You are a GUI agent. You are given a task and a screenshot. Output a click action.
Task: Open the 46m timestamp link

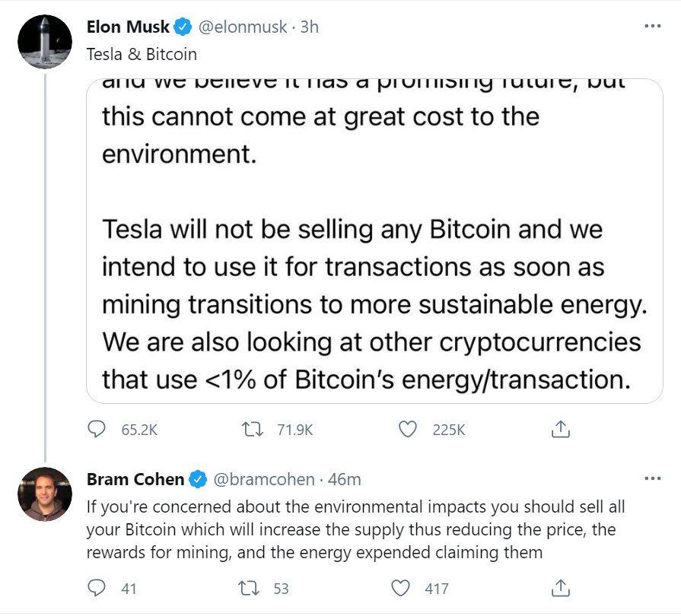point(344,479)
